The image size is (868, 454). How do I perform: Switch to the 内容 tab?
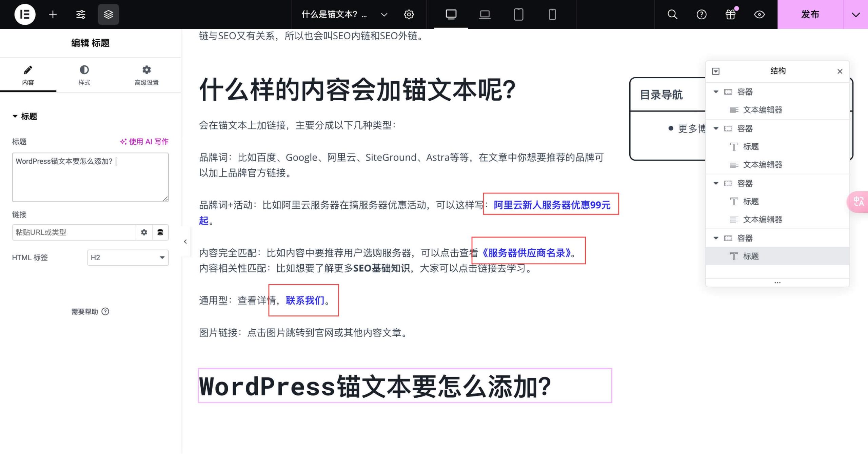pos(28,75)
